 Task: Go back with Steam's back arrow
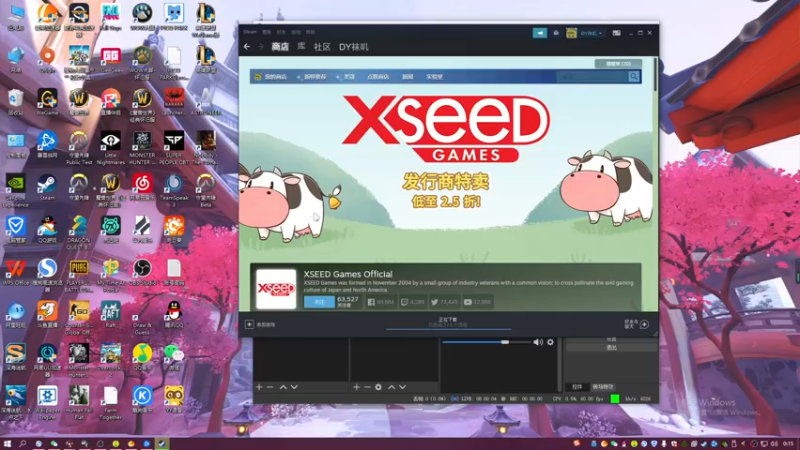(247, 46)
